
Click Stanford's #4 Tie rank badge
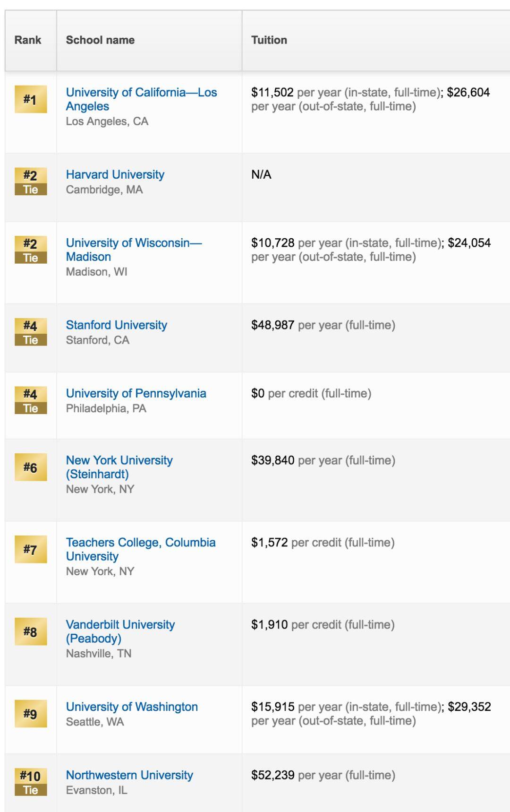click(31, 332)
